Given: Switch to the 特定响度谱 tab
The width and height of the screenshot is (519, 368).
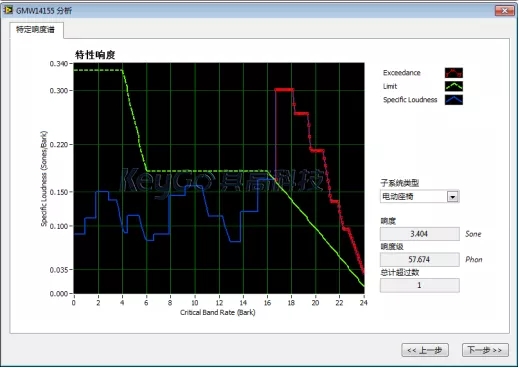Looking at the screenshot, I should (36, 30).
